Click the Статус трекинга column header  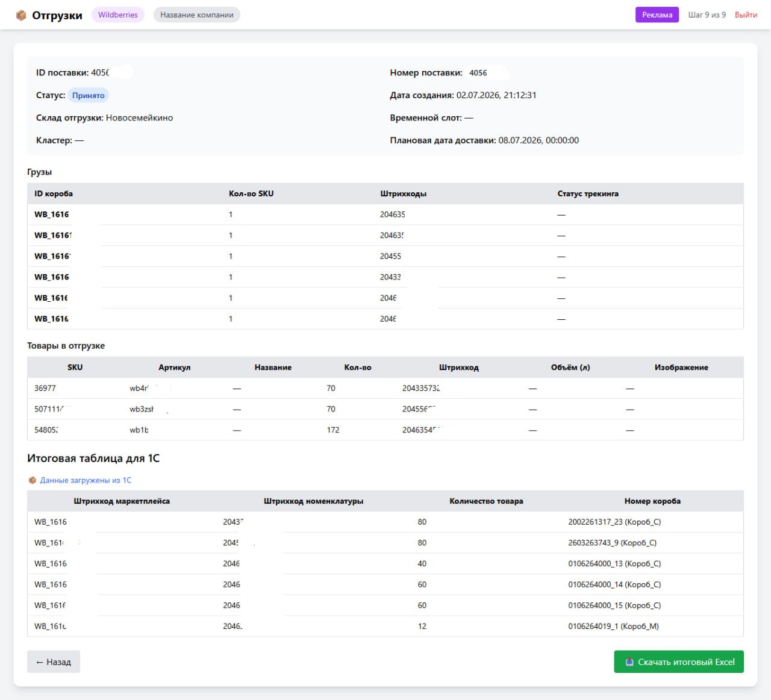coord(588,193)
